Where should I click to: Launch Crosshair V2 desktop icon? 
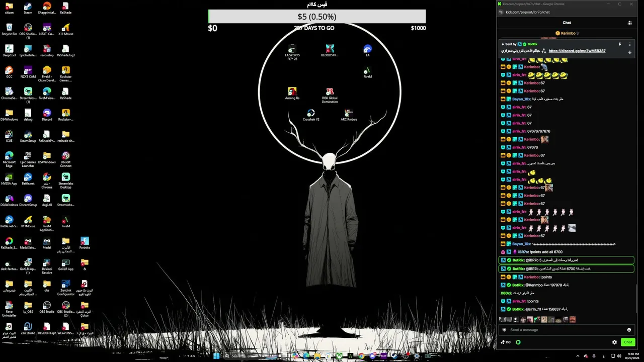click(311, 115)
